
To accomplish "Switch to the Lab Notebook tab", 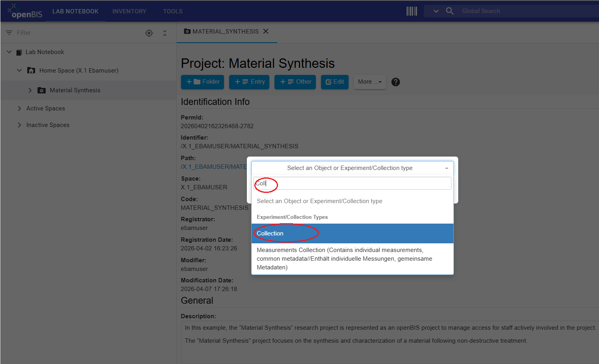I will (x=75, y=11).
